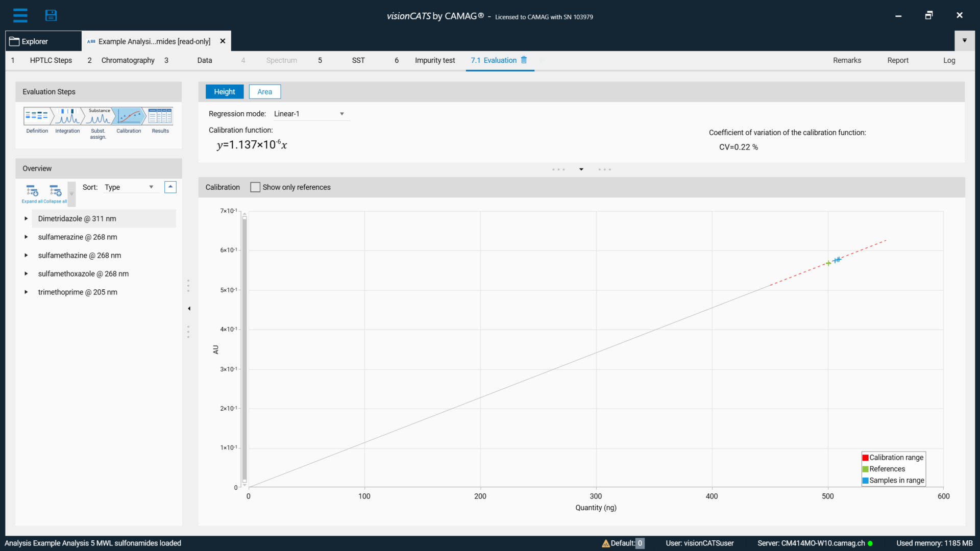This screenshot has width=980, height=551.
Task: Switch evaluation to Area mode
Action: pos(264,91)
